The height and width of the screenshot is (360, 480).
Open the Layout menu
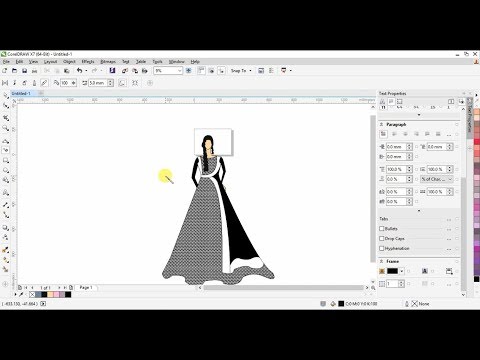(x=50, y=62)
